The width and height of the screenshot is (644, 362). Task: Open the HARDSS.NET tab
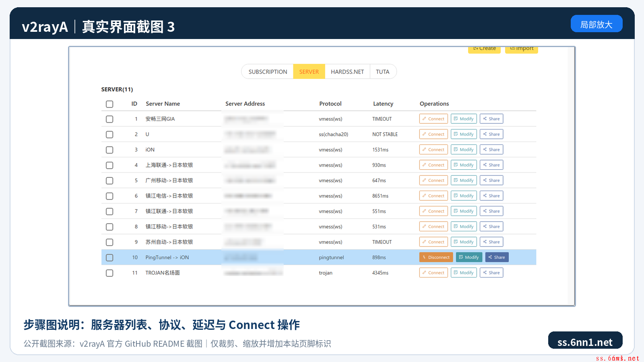tap(347, 72)
